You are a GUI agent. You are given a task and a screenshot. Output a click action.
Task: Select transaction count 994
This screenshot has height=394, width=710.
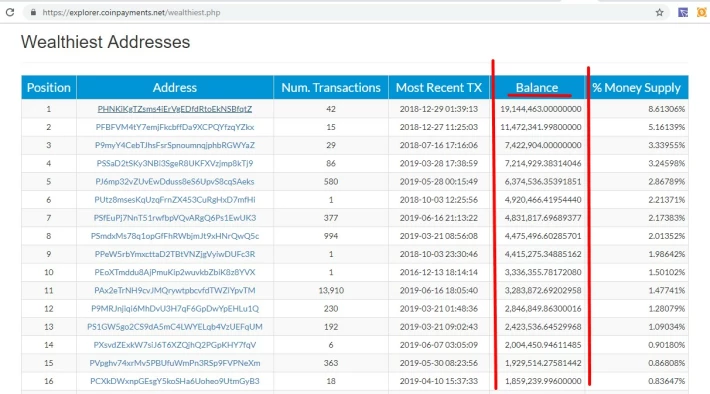[331, 236]
